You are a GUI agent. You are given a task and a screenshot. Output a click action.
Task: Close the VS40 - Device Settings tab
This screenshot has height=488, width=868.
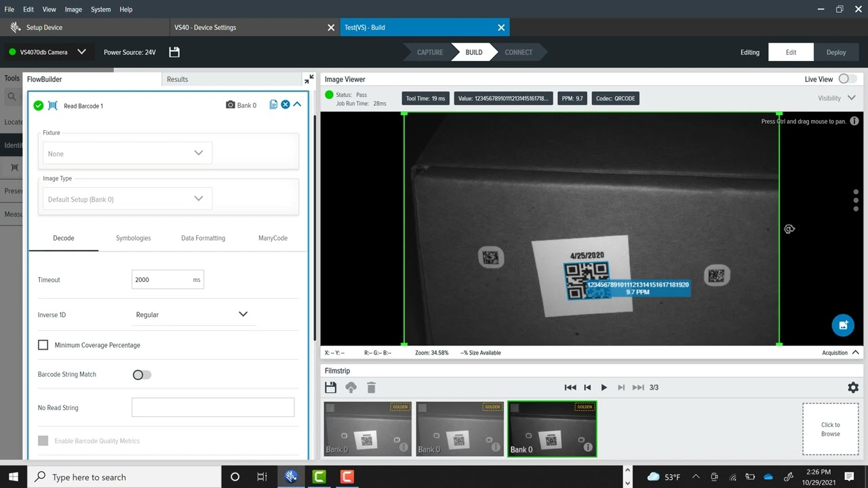[331, 28]
